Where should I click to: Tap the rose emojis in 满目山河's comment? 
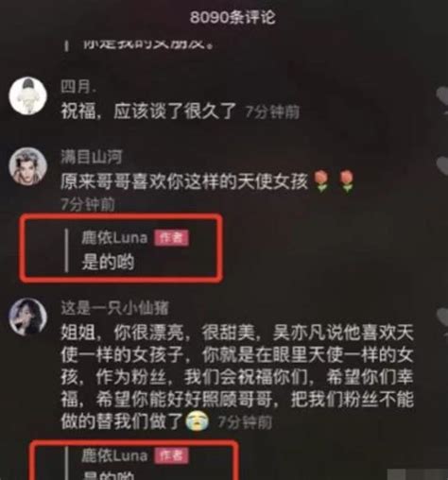tap(334, 181)
